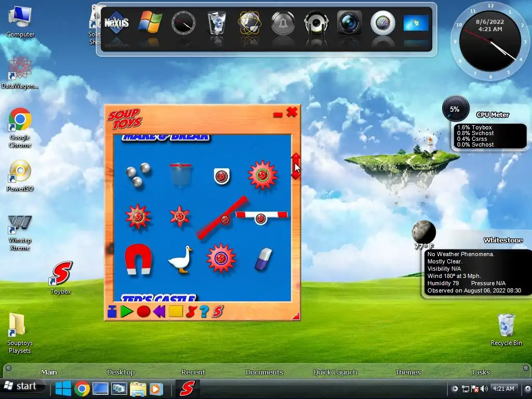Screen dimensions: 532x399
Task: Choose the eraser tool
Action: point(263,259)
